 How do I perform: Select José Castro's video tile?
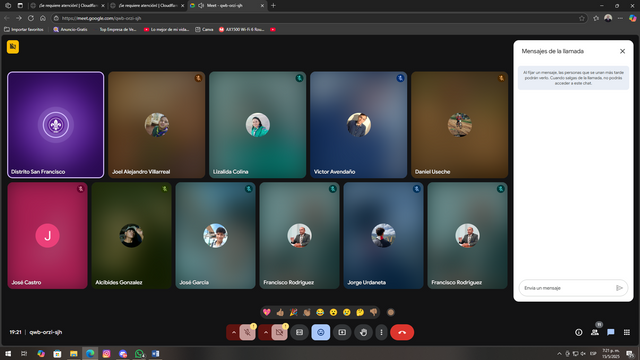coord(47,236)
